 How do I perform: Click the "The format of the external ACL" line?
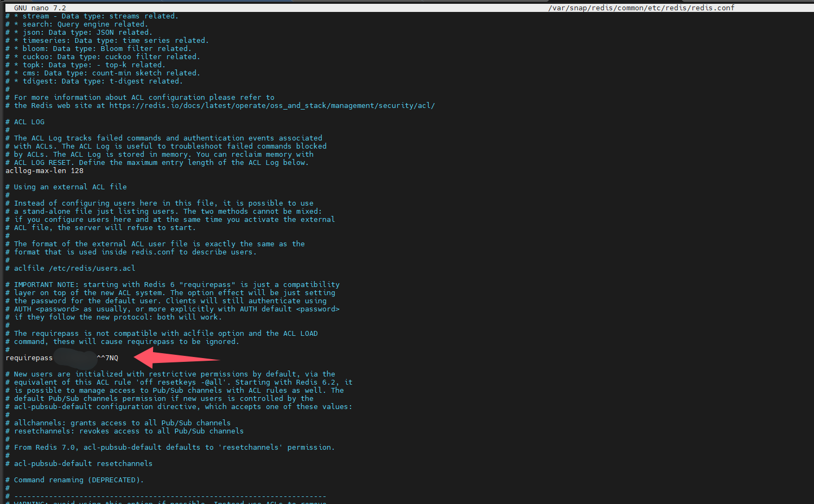point(155,244)
